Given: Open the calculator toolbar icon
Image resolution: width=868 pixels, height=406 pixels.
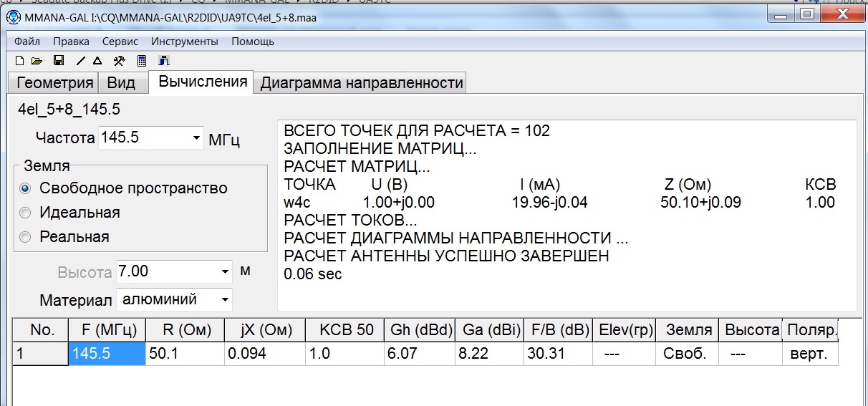Looking at the screenshot, I should [x=142, y=62].
